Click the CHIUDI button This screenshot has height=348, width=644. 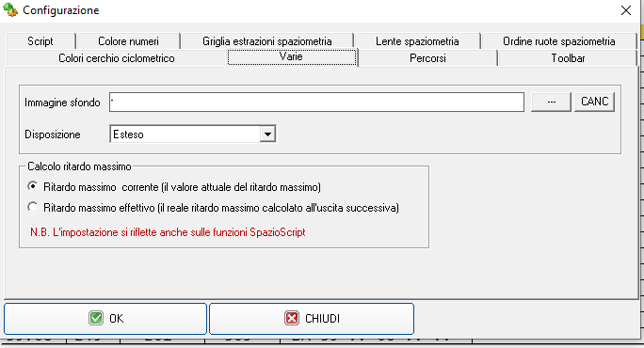tap(312, 319)
